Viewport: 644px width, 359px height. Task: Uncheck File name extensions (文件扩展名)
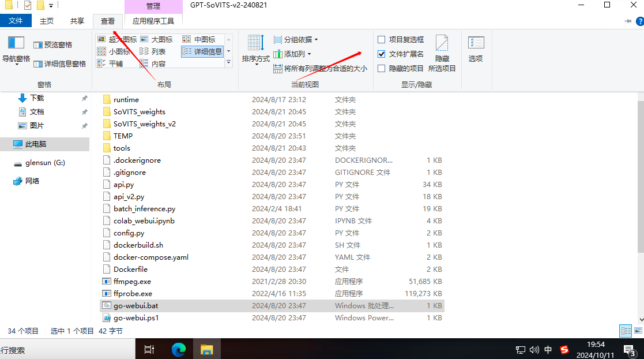[x=381, y=54]
